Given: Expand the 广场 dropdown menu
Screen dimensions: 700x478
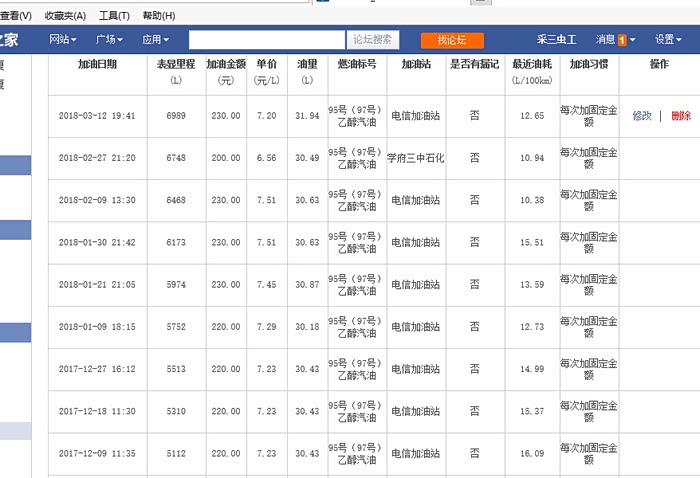Looking at the screenshot, I should click(x=109, y=40).
